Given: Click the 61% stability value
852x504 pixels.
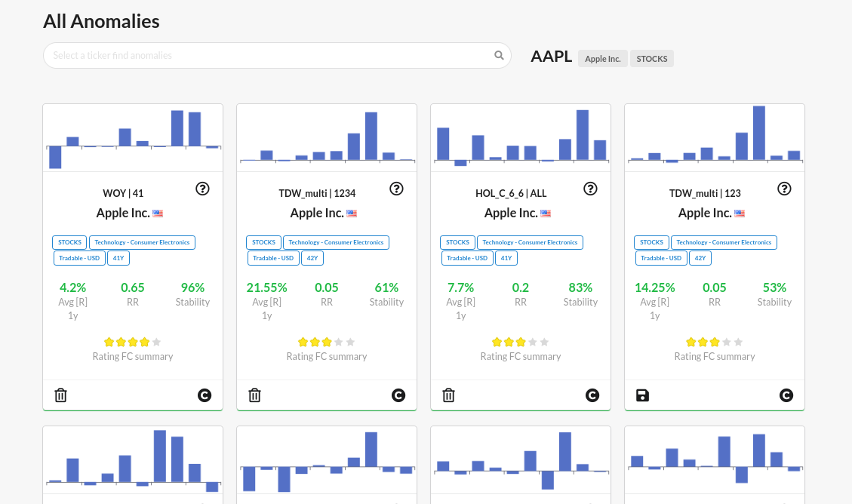Looking at the screenshot, I should pyautogui.click(x=387, y=288).
